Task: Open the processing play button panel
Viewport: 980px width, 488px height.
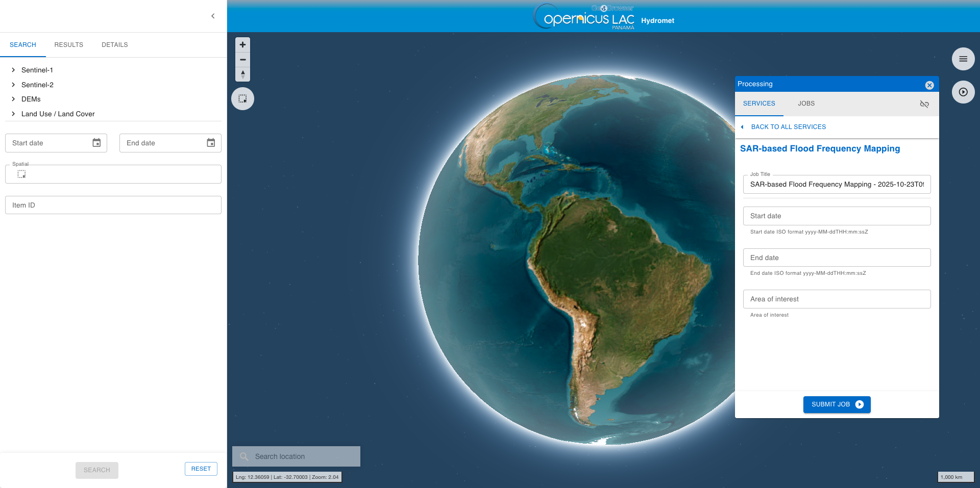Action: pos(963,92)
